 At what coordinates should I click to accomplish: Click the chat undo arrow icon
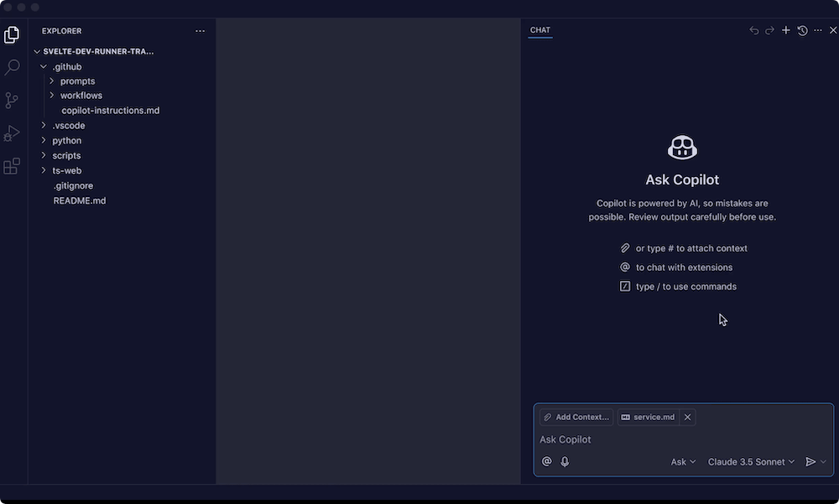(x=754, y=30)
